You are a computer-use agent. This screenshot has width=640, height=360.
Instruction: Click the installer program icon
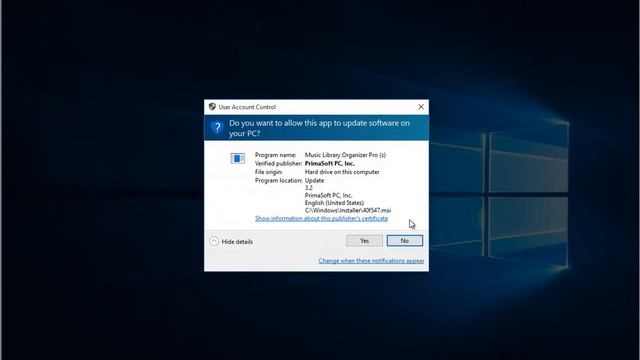[x=238, y=158]
